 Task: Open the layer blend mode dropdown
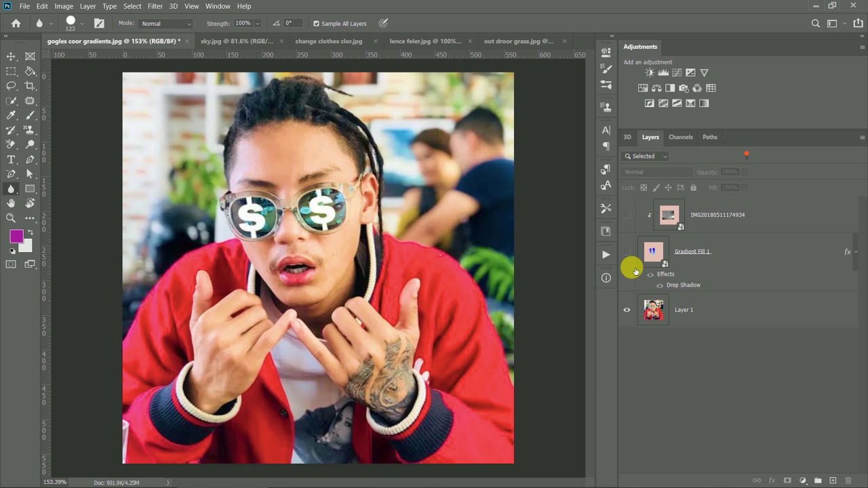[x=657, y=172]
